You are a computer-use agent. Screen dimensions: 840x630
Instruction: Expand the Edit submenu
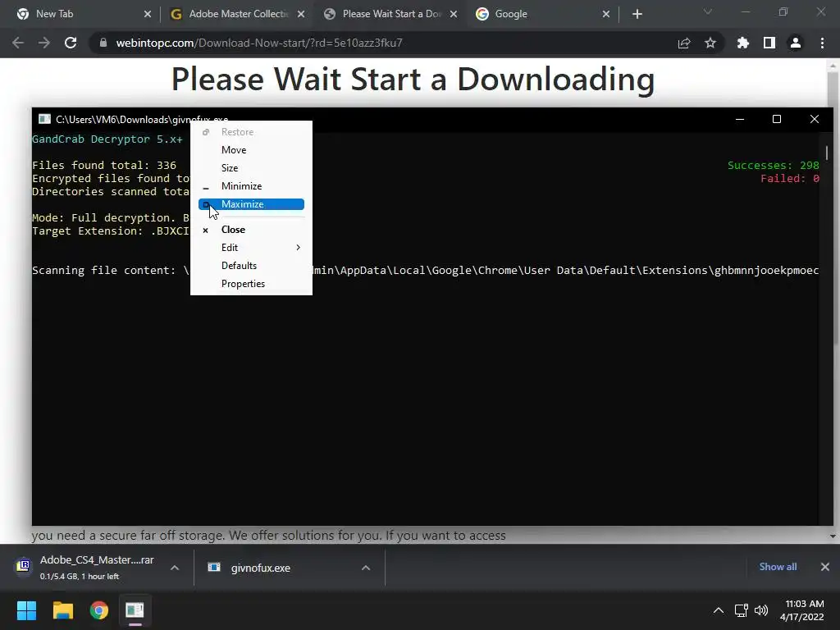(x=251, y=248)
